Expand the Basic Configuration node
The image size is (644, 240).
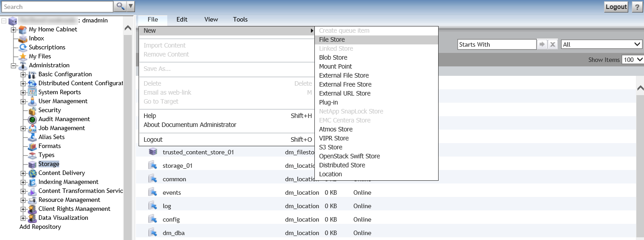(23, 74)
